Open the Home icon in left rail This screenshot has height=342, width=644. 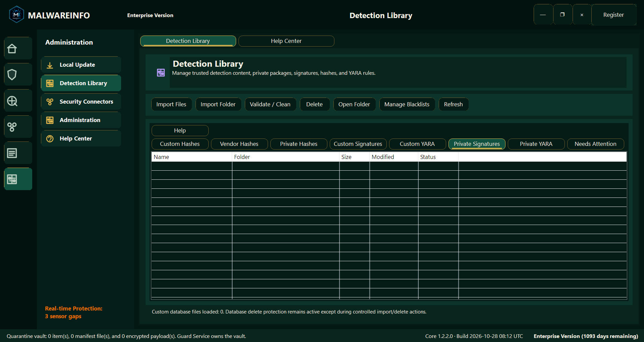click(18, 49)
